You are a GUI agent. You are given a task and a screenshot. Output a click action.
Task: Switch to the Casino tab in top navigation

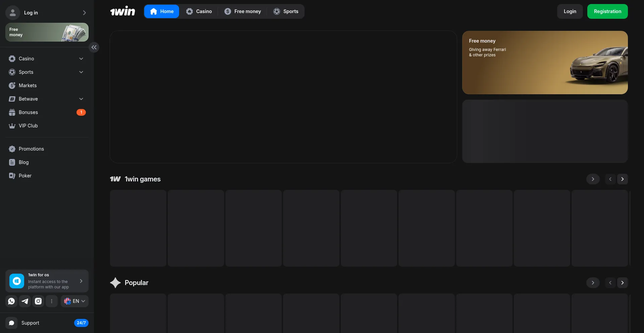[x=199, y=11]
